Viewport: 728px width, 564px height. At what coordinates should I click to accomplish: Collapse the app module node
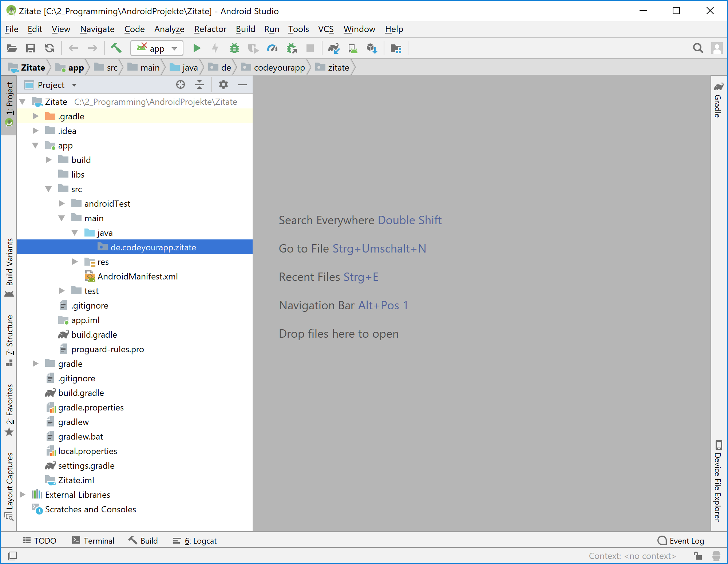pyautogui.click(x=36, y=146)
